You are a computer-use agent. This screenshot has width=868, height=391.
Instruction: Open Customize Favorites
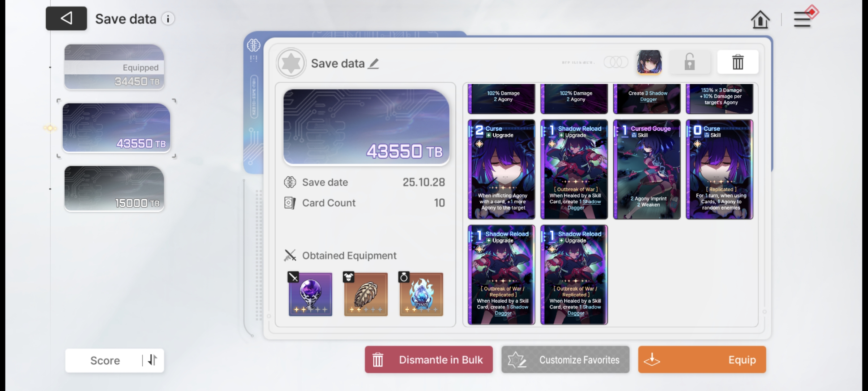pyautogui.click(x=565, y=360)
